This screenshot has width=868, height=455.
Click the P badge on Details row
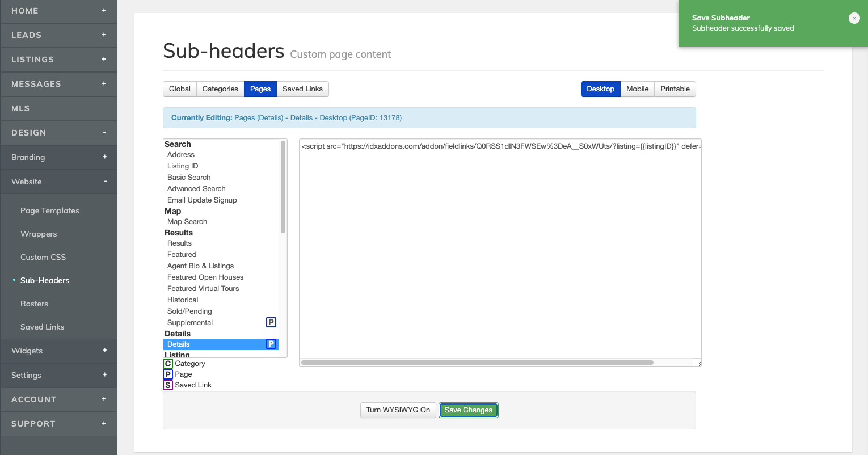click(x=271, y=344)
